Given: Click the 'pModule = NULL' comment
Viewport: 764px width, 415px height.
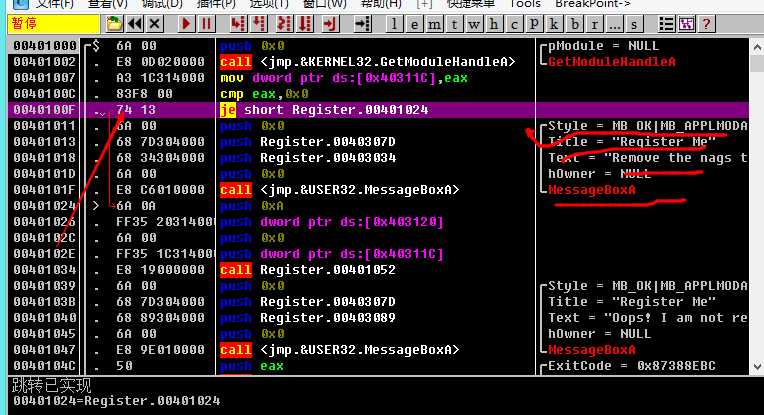Looking at the screenshot, I should (x=604, y=46).
